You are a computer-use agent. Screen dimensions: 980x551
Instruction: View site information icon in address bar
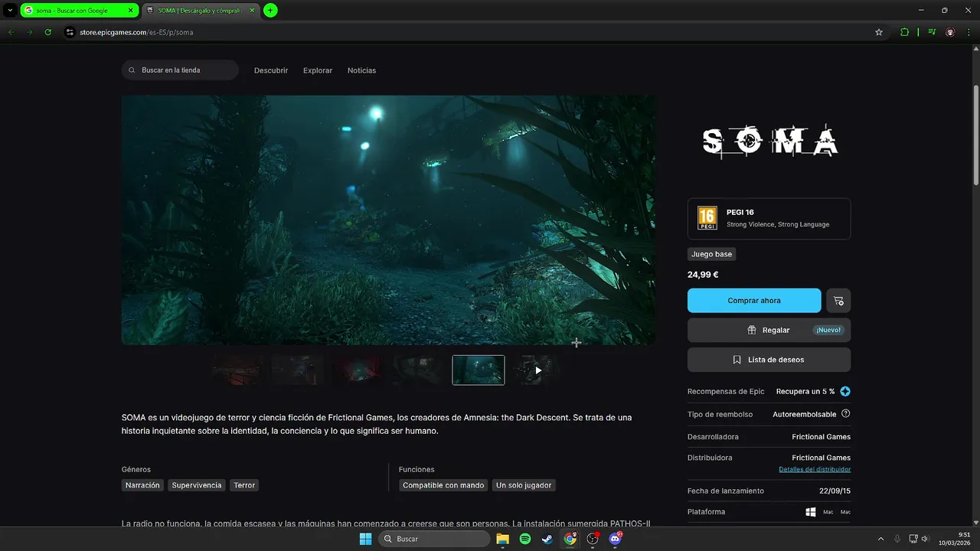tap(70, 32)
